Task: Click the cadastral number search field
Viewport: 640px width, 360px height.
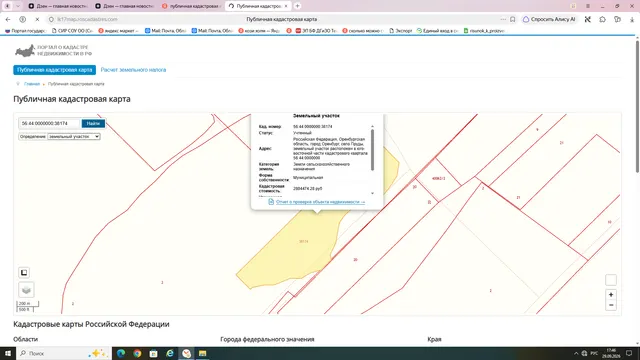Action: (x=50, y=123)
